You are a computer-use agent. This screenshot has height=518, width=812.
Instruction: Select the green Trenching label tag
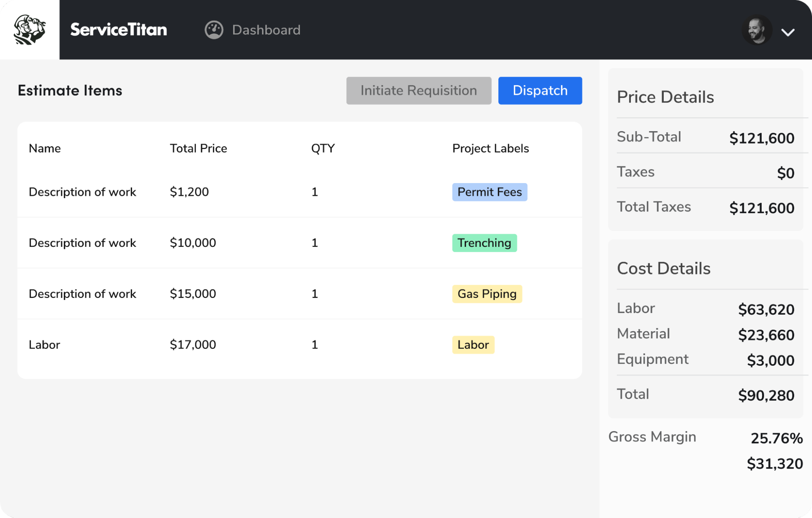click(484, 243)
